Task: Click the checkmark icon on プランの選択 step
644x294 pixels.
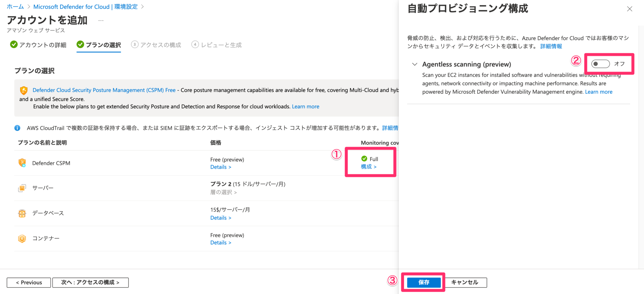Action: pyautogui.click(x=80, y=45)
